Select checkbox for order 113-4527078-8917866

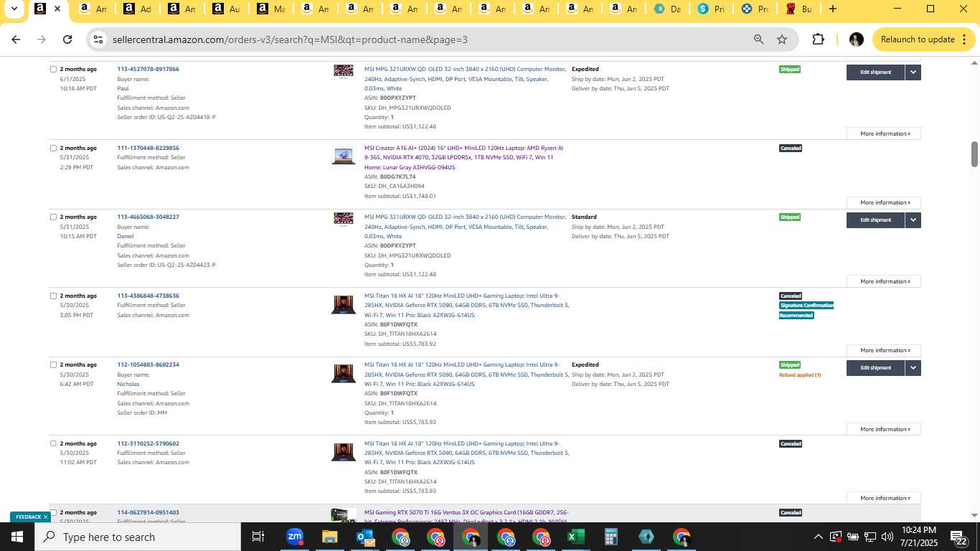tap(53, 70)
